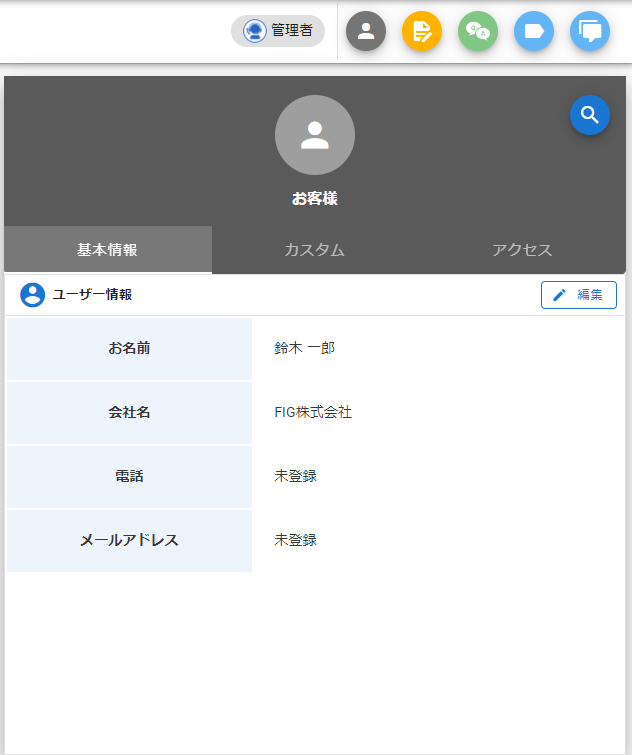Screen dimensions: 632x755
Task: Click the company value FIG株式会社
Action: click(313, 412)
